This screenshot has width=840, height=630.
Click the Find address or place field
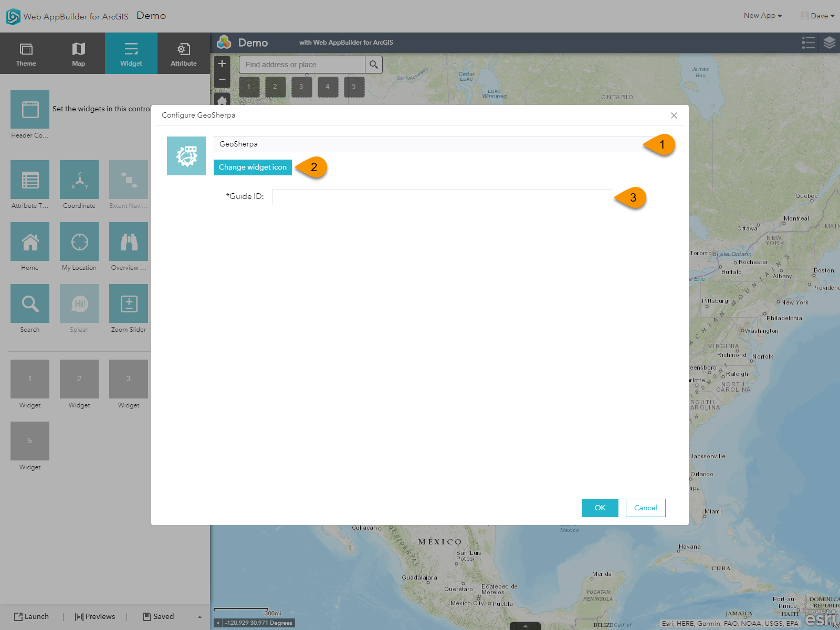(302, 65)
